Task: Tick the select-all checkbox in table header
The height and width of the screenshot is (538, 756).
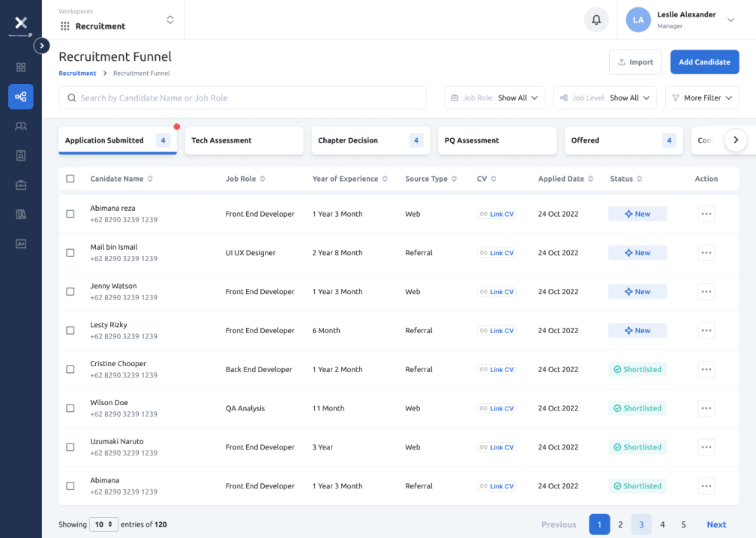Action: coord(70,179)
